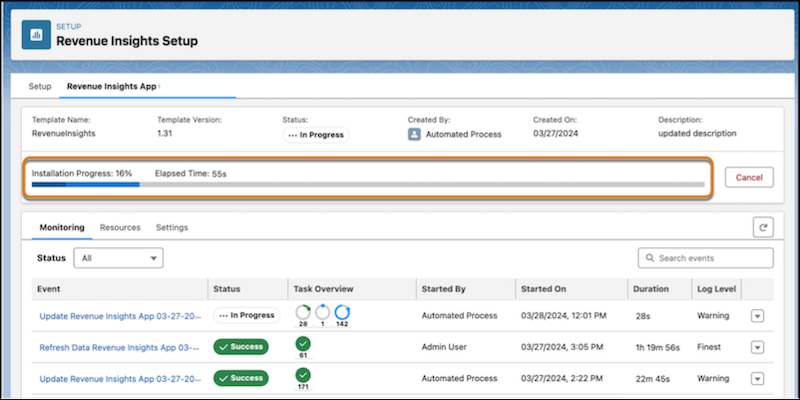Click the Finest log level cell
Screen dimensions: 800x400
tap(709, 347)
